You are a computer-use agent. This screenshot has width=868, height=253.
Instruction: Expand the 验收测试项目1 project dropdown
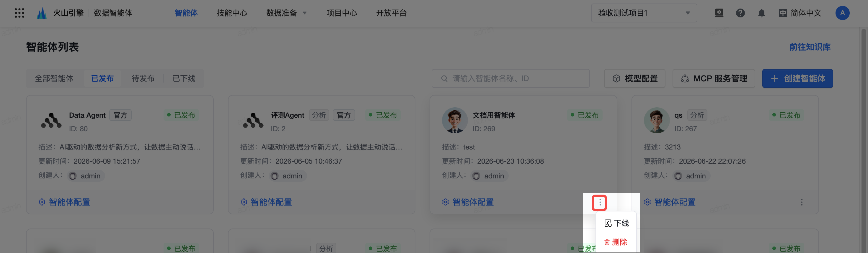click(644, 13)
